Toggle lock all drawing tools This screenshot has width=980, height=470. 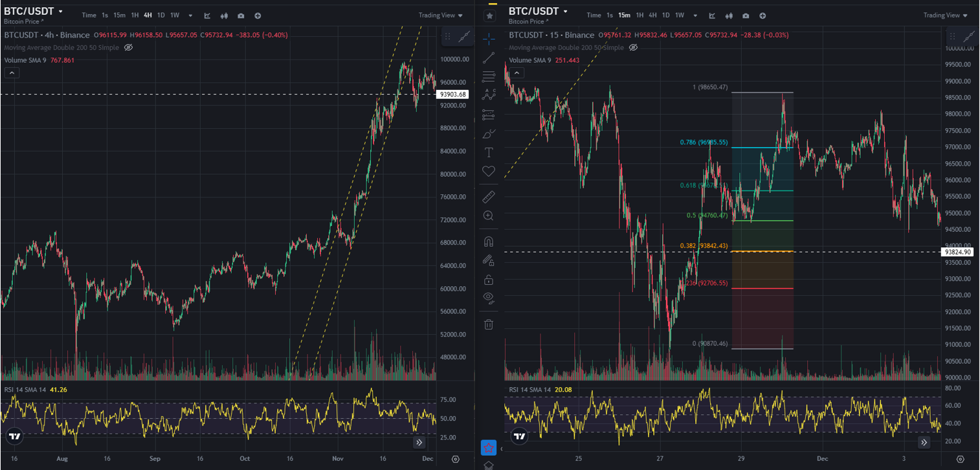pos(489,280)
